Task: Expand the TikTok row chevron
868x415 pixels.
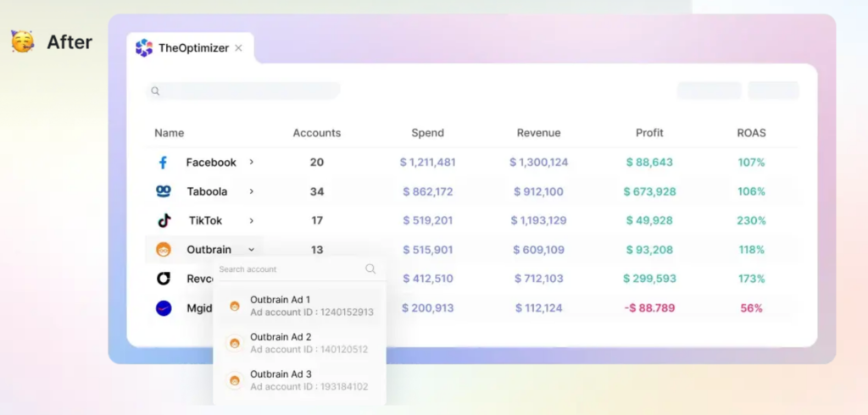Action: (251, 221)
